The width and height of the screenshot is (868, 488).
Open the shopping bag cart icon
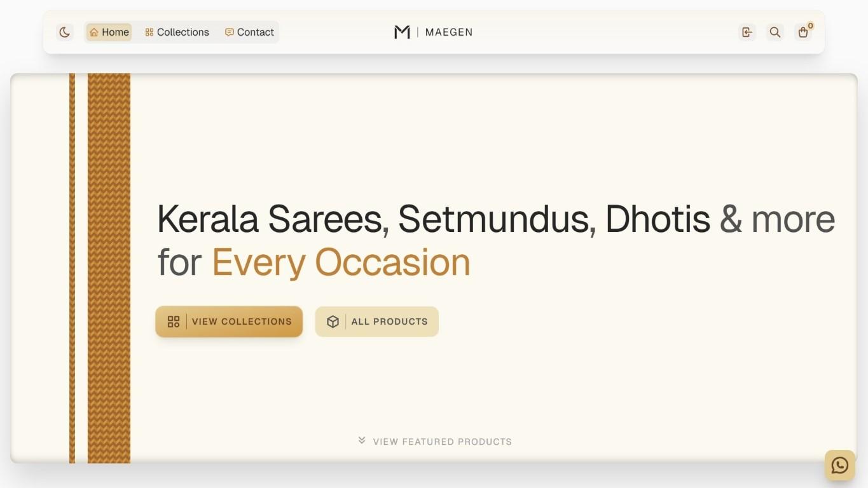click(803, 33)
